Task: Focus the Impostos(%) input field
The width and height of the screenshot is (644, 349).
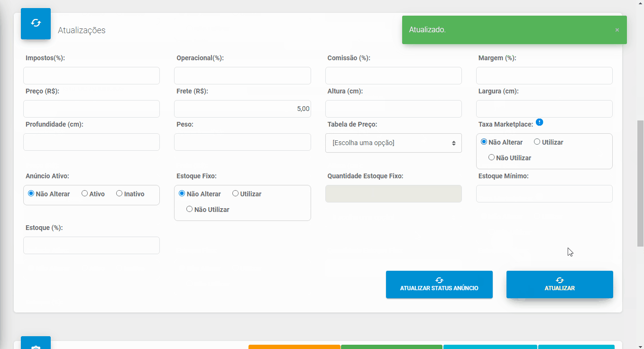Action: pyautogui.click(x=92, y=75)
